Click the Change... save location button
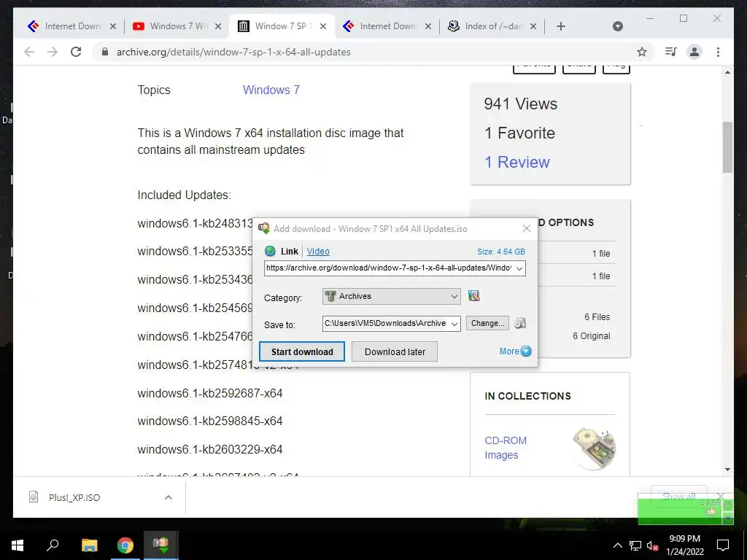This screenshot has width=747, height=560. [487, 323]
